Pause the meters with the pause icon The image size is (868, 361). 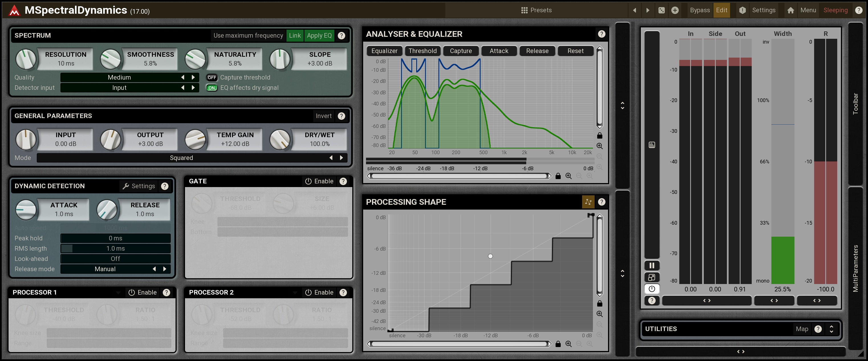652,265
